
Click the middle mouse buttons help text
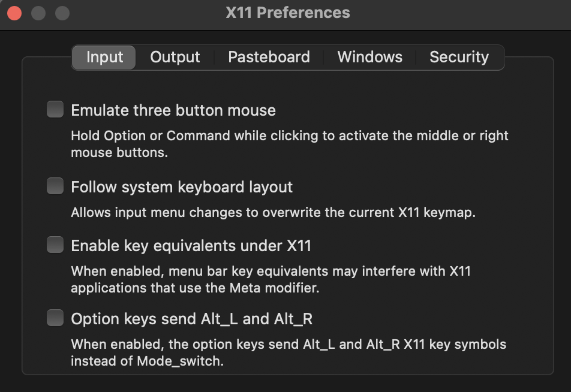290,143
